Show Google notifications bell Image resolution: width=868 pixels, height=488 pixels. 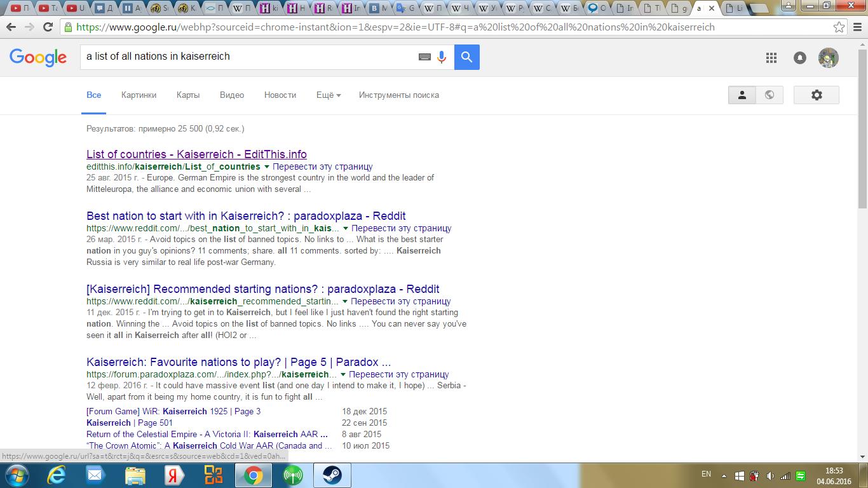pos(800,58)
